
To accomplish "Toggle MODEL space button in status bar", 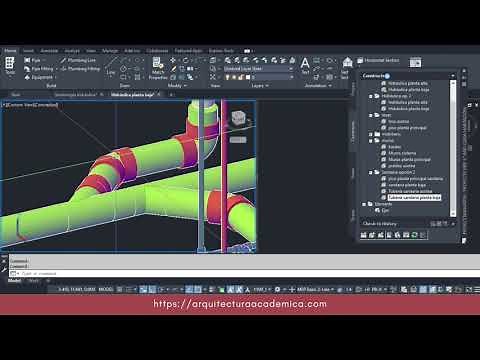I will (x=106, y=289).
